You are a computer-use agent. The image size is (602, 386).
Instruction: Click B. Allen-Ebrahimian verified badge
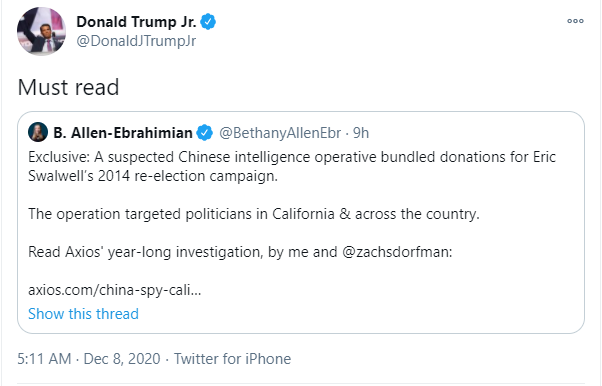click(204, 133)
